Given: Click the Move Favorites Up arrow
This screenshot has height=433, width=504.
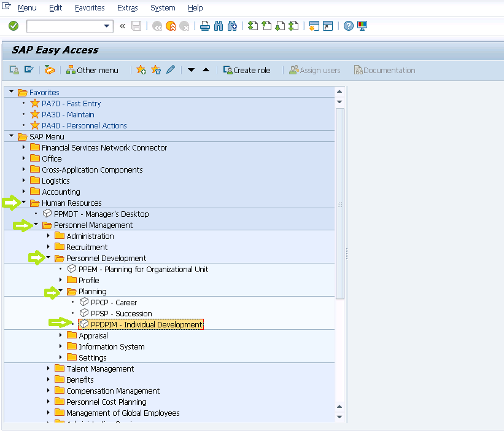Looking at the screenshot, I should coord(206,69).
